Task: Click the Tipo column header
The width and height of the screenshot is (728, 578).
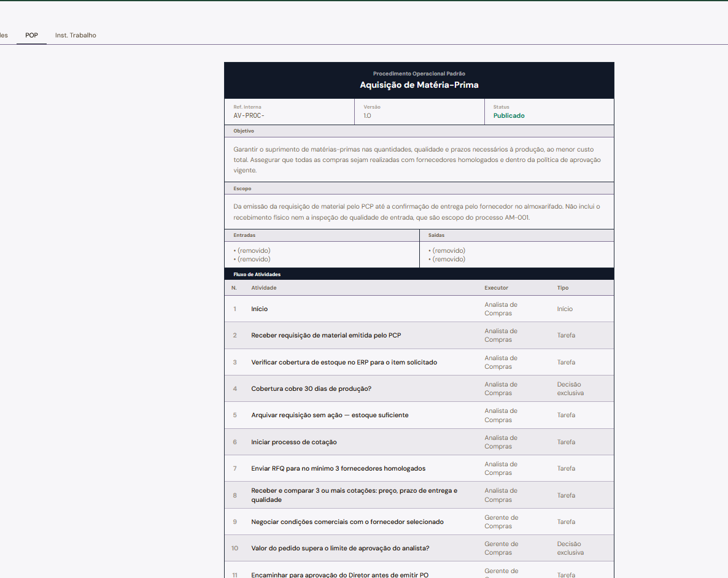Action: coord(563,288)
